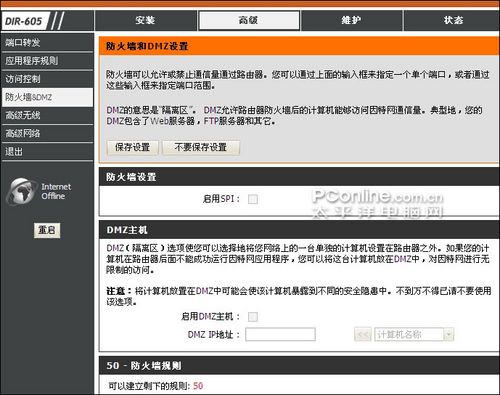Click the << copy computer name button
Viewport: 500px width, 395px height.
363,334
